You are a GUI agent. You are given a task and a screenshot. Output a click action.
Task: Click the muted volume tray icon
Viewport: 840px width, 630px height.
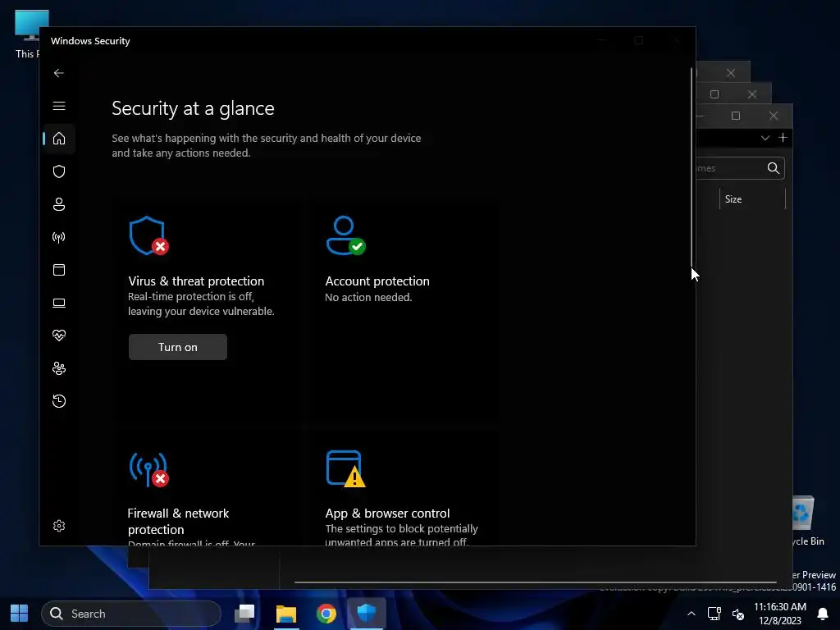tap(738, 614)
